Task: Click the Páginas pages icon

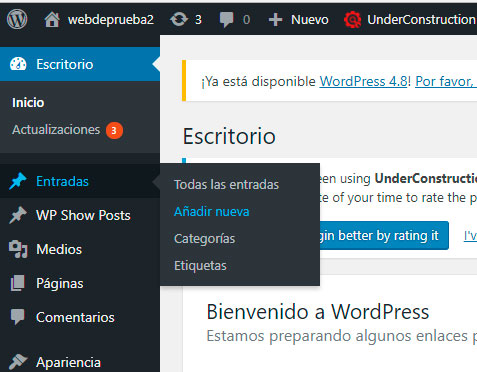Action: (x=17, y=283)
